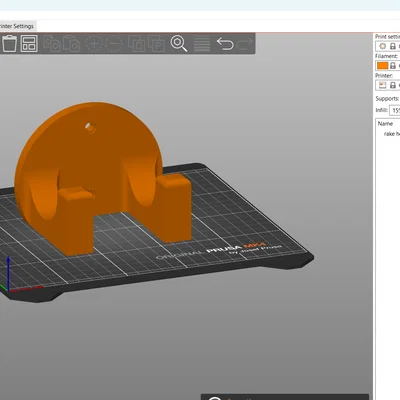Viewport: 400px width, 400px height.
Task: Click the Filament lock icon
Action: (x=393, y=66)
